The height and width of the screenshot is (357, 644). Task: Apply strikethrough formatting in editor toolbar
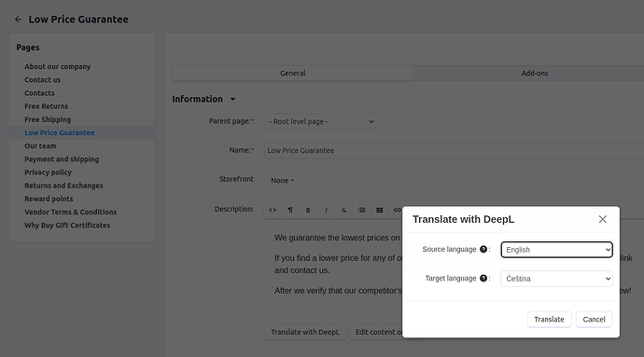343,210
